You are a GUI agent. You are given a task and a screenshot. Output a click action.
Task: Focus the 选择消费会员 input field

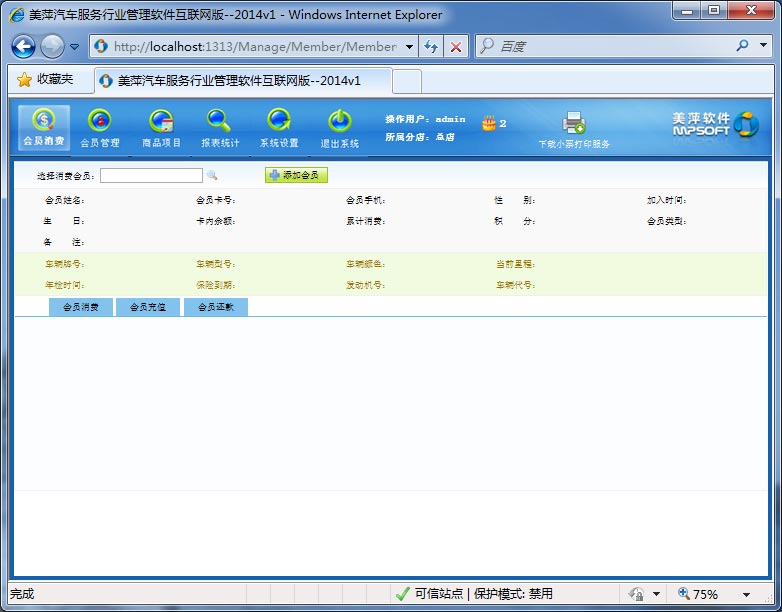tap(151, 175)
